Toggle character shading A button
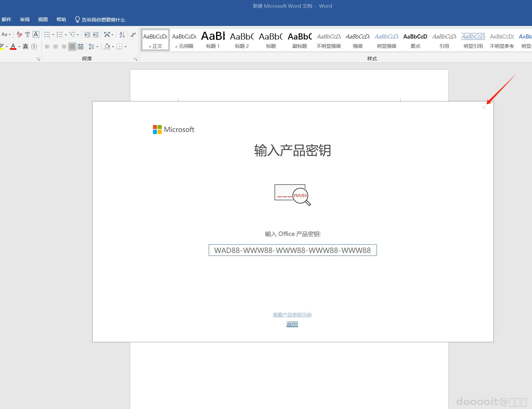 (x=26, y=47)
